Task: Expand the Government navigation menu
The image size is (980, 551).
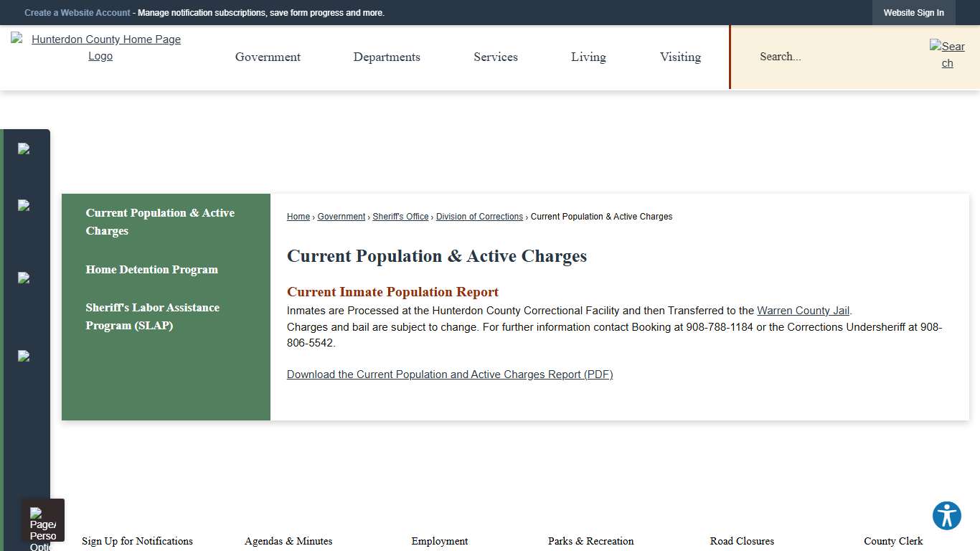Action: pos(268,57)
